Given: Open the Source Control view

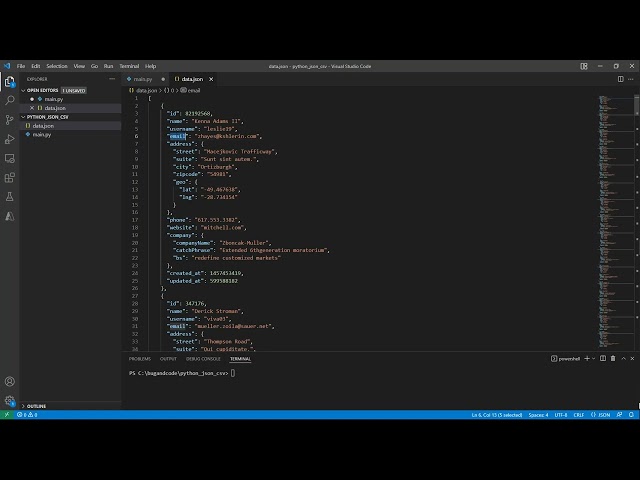Looking at the screenshot, I should [9, 120].
